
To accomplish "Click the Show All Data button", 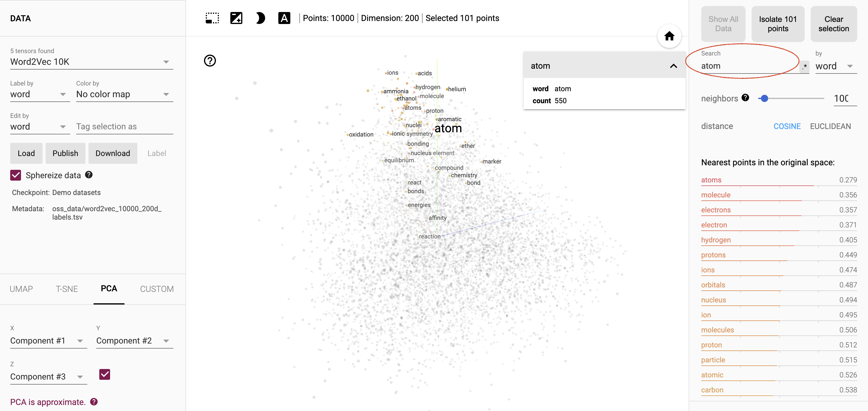I will tap(723, 24).
